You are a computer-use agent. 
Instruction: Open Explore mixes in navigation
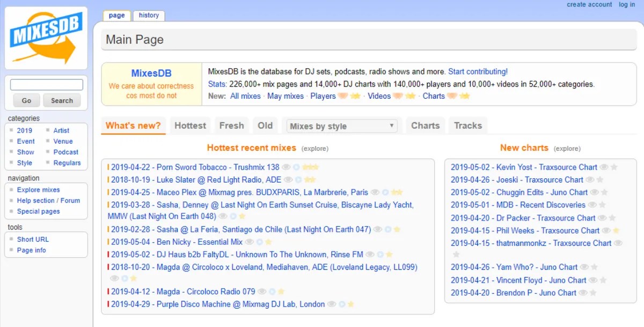pos(38,190)
